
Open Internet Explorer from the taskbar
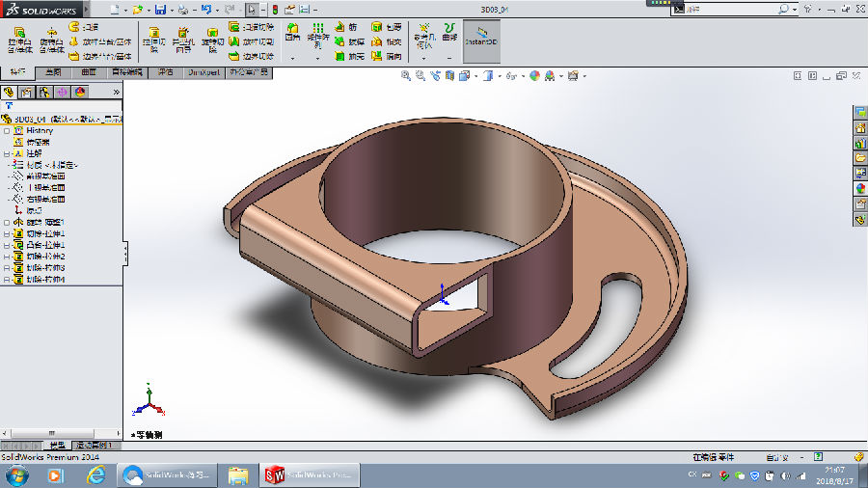point(95,474)
